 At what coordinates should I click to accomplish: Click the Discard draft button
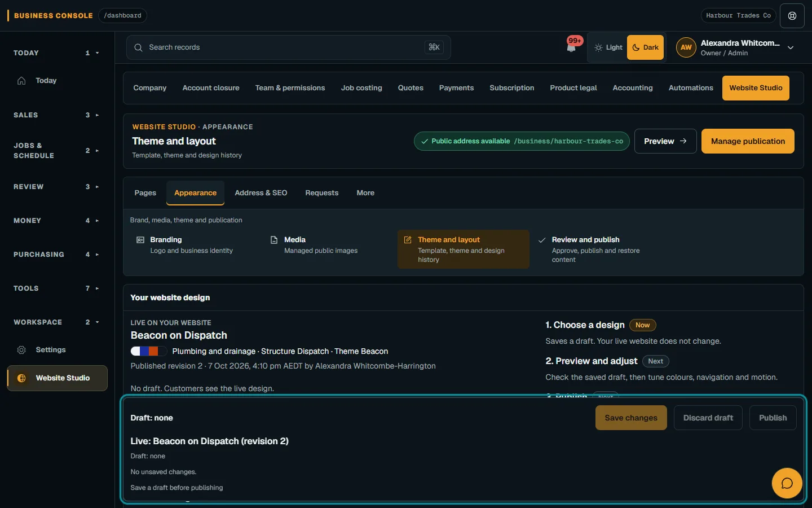pos(708,418)
